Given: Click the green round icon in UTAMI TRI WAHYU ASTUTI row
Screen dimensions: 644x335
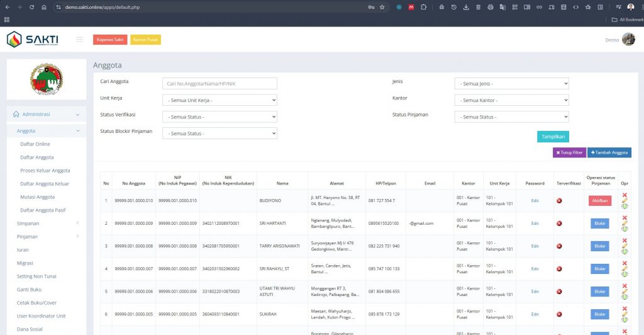Looking at the screenshot, I should [625, 297].
